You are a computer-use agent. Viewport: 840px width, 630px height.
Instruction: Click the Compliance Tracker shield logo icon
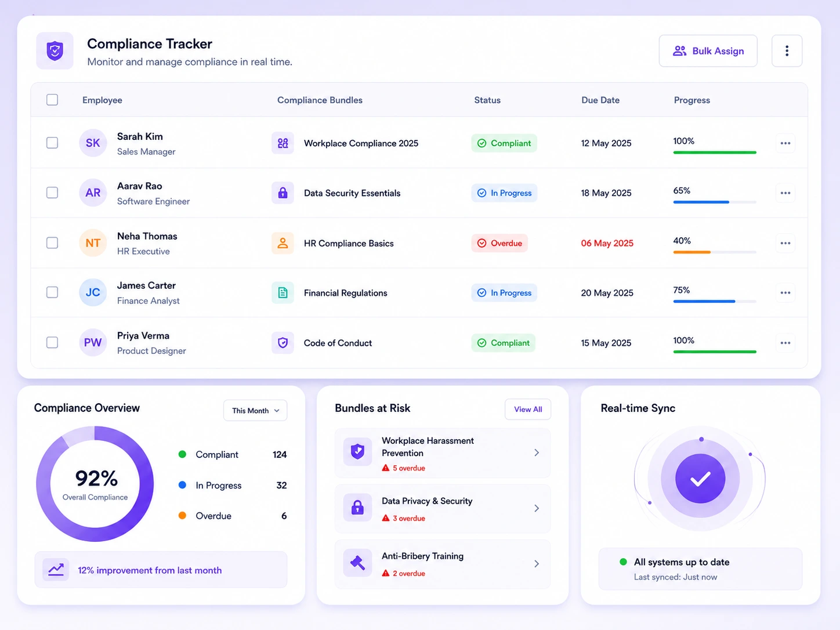[55, 51]
